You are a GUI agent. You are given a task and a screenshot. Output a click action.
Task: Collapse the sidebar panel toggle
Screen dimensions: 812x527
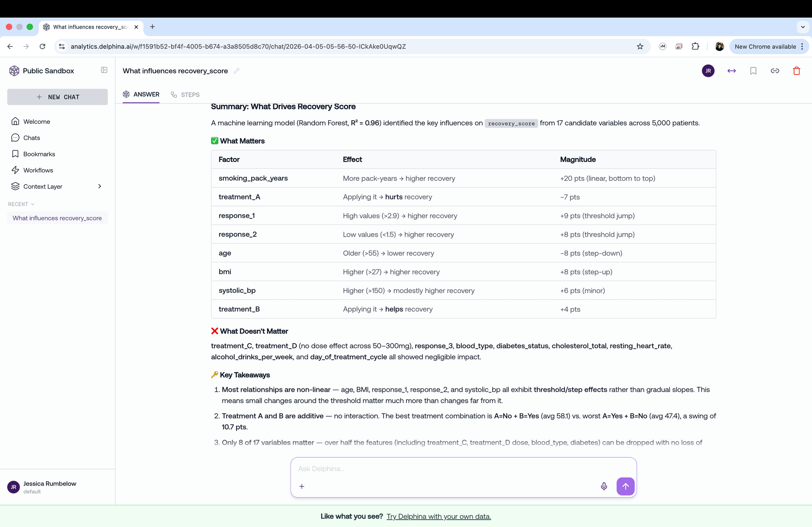[x=104, y=70]
